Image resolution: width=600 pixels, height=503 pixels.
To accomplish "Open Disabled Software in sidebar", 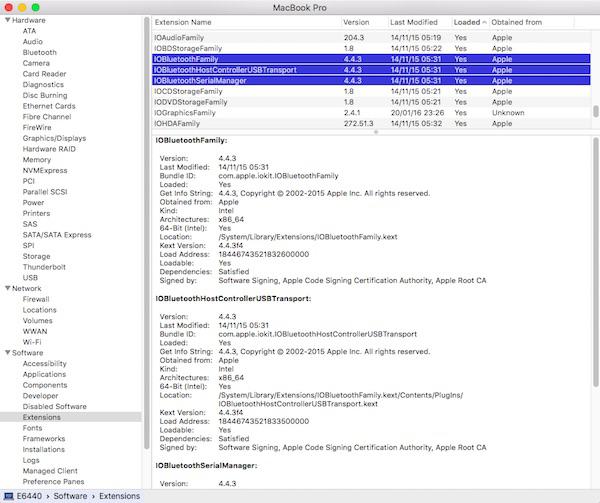I will [54, 406].
